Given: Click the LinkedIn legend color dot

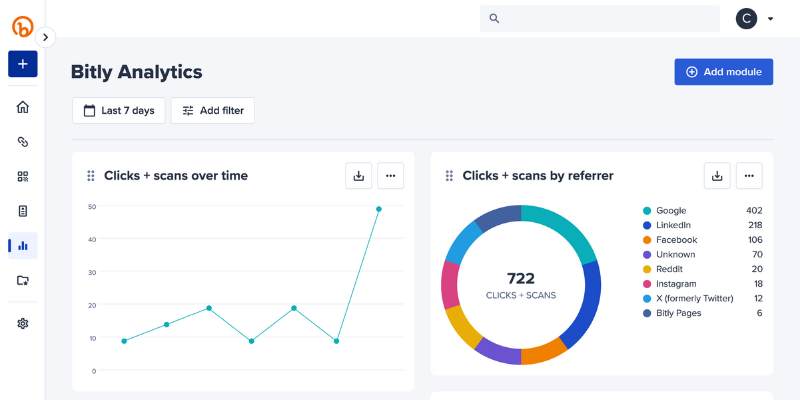Looking at the screenshot, I should (x=647, y=226).
